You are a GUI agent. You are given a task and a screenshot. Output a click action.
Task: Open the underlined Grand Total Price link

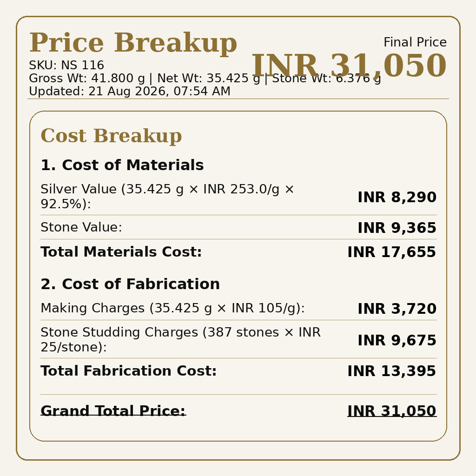point(113,411)
